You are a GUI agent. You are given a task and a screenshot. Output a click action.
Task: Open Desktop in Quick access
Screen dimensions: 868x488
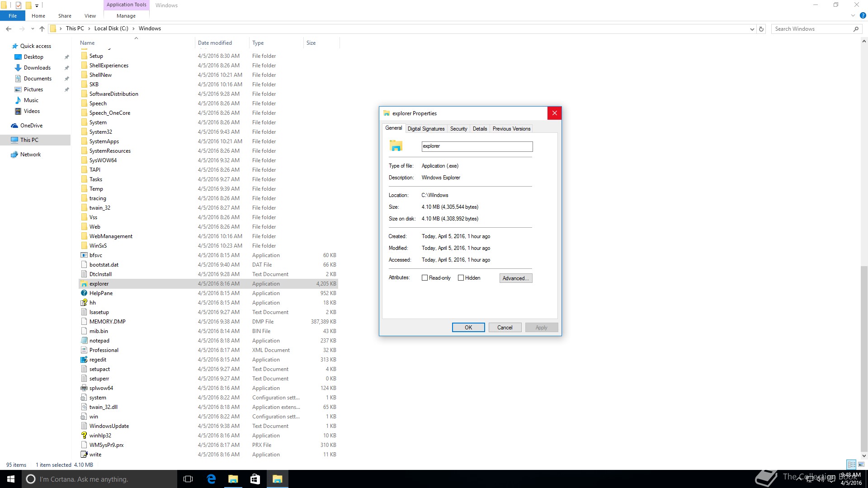[33, 57]
